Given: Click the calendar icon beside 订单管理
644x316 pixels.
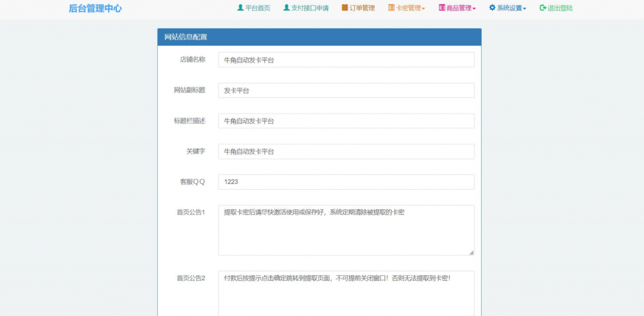Looking at the screenshot, I should coord(345,8).
